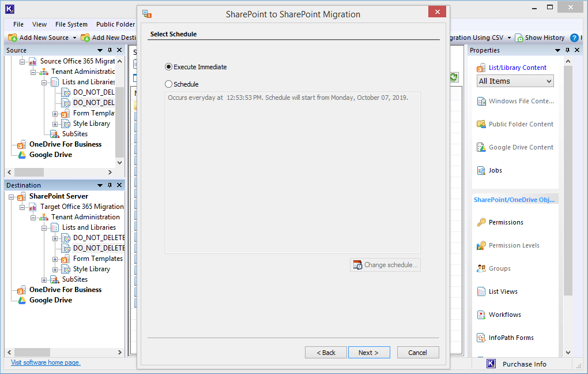Pin the Destination panel

[110, 185]
